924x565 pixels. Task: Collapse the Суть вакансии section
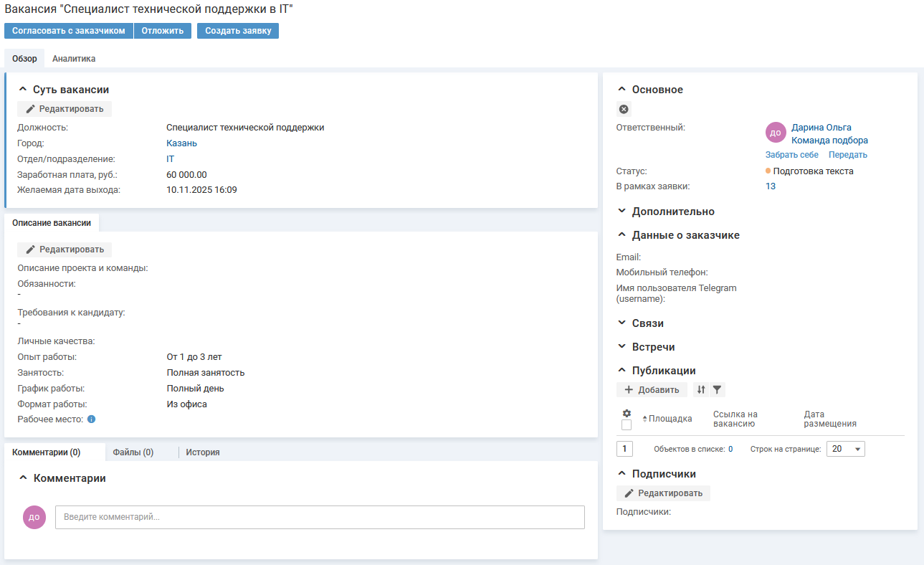pos(23,90)
